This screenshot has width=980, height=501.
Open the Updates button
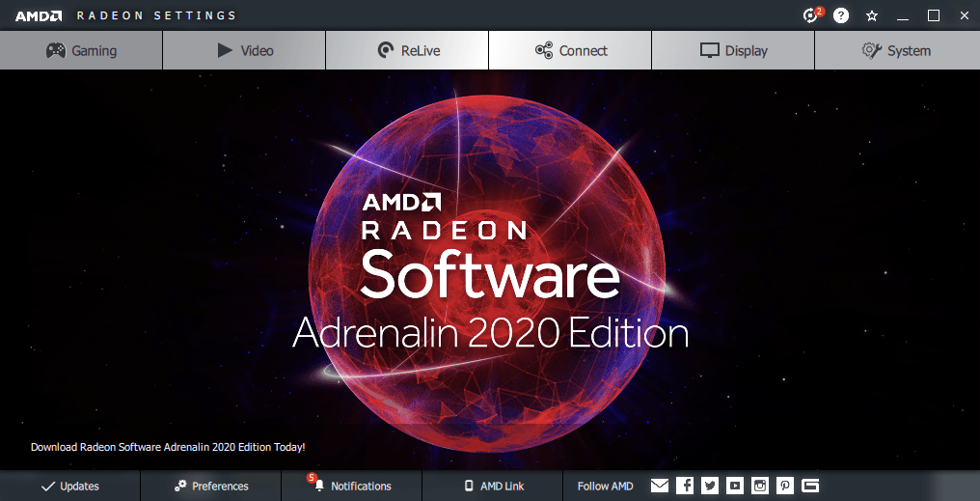[70, 486]
